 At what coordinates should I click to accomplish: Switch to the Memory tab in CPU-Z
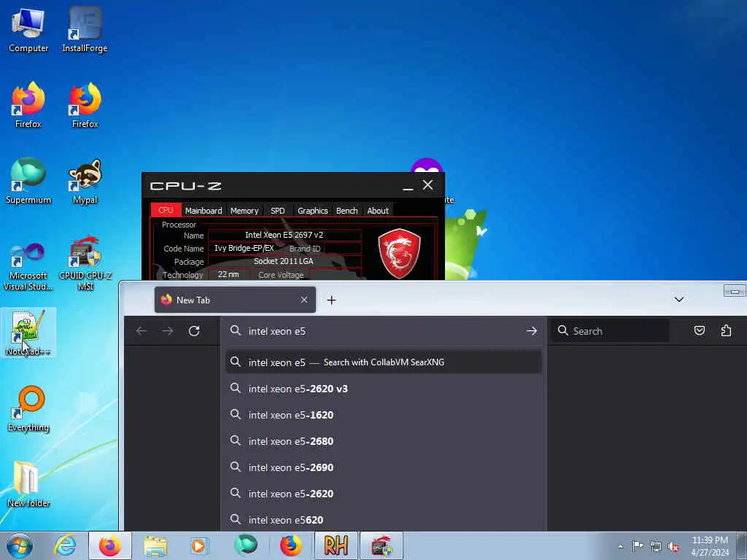coord(244,210)
